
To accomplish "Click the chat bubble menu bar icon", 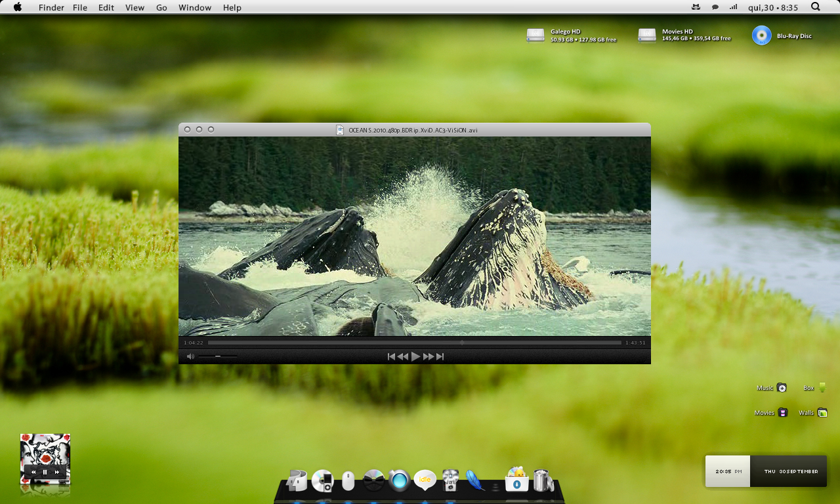I will point(715,7).
